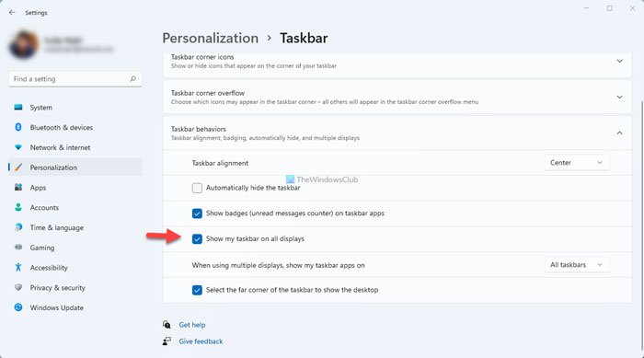The height and width of the screenshot is (358, 644).
Task: Open Time & language settings
Action: (x=57, y=227)
